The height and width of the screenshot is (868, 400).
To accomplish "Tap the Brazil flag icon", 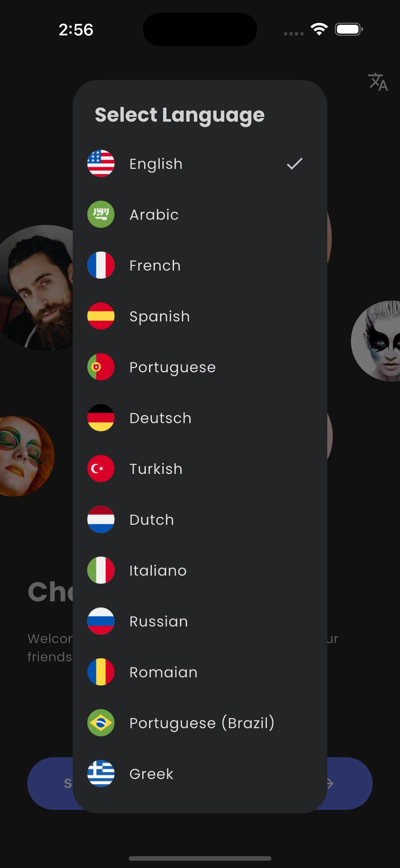I will (x=101, y=723).
